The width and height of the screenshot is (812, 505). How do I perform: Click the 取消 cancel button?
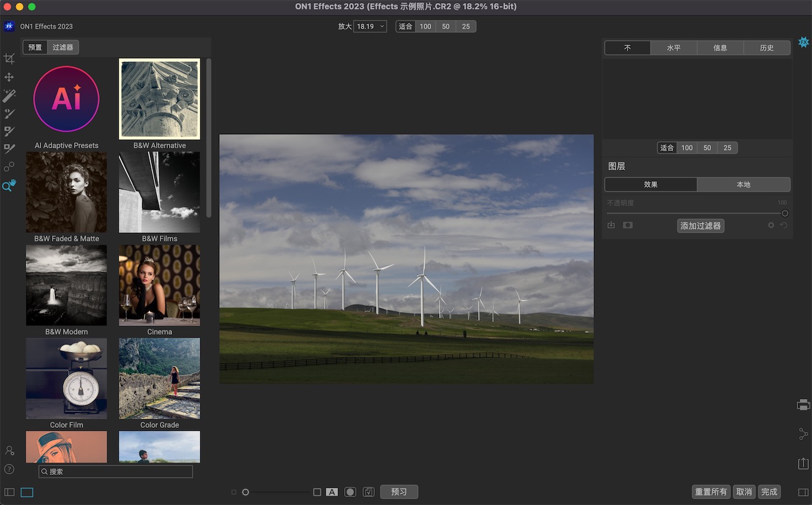[x=745, y=492]
